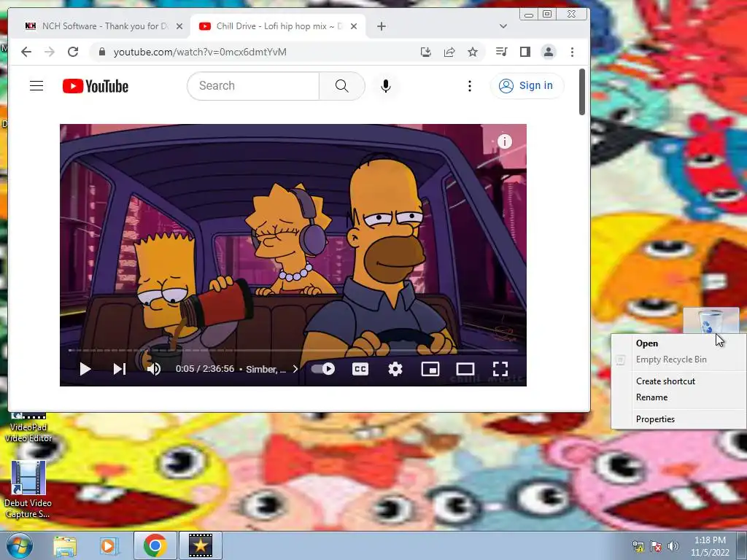Viewport: 747px width, 560px height.
Task: Click the video info card icon
Action: coord(505,141)
